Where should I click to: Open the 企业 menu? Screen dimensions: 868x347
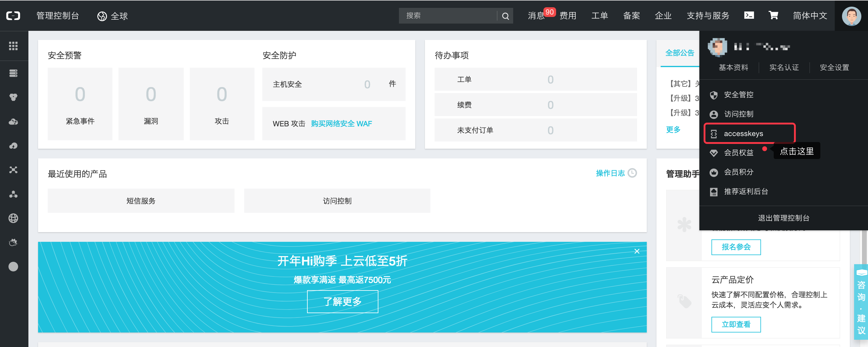pyautogui.click(x=663, y=15)
